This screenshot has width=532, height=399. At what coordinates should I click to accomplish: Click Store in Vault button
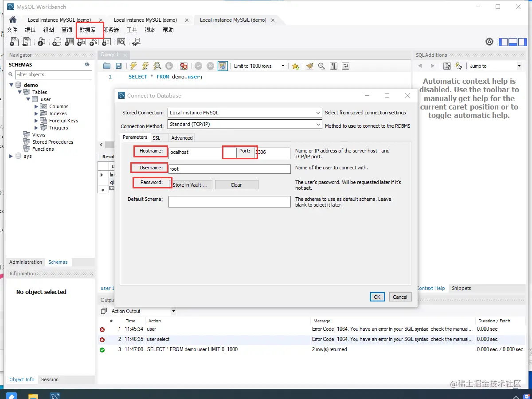point(190,185)
